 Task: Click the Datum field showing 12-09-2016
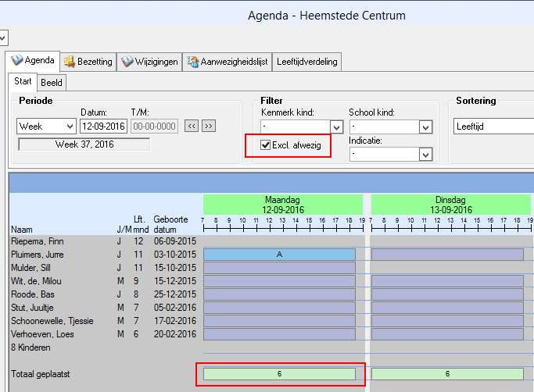click(103, 126)
